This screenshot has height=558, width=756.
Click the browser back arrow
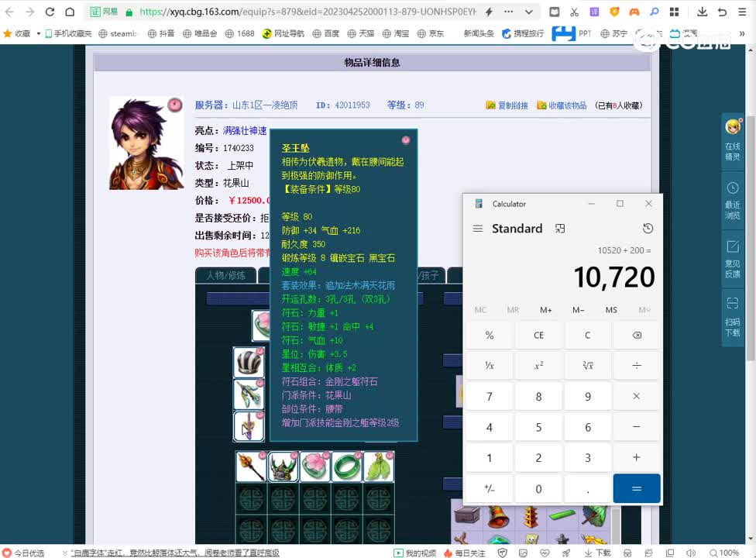(x=9, y=12)
